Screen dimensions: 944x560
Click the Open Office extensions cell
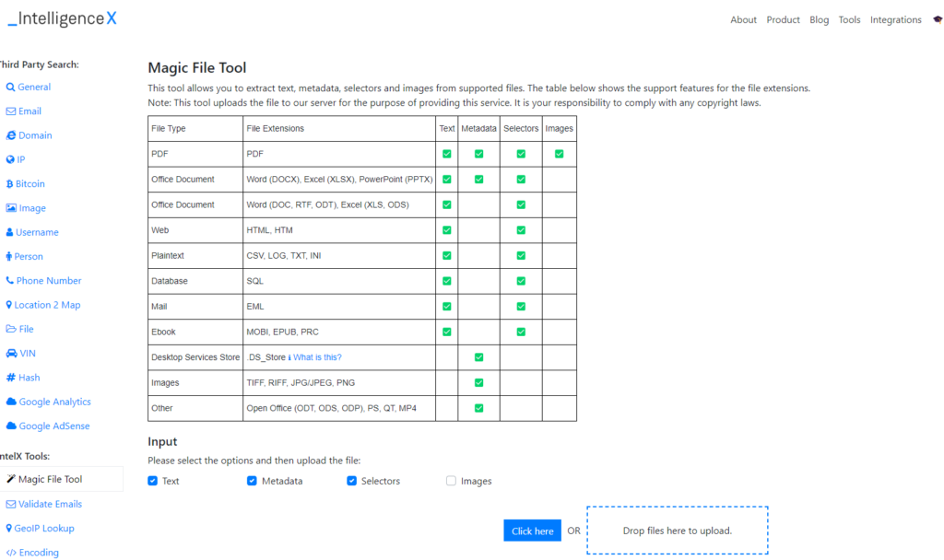pyautogui.click(x=339, y=408)
